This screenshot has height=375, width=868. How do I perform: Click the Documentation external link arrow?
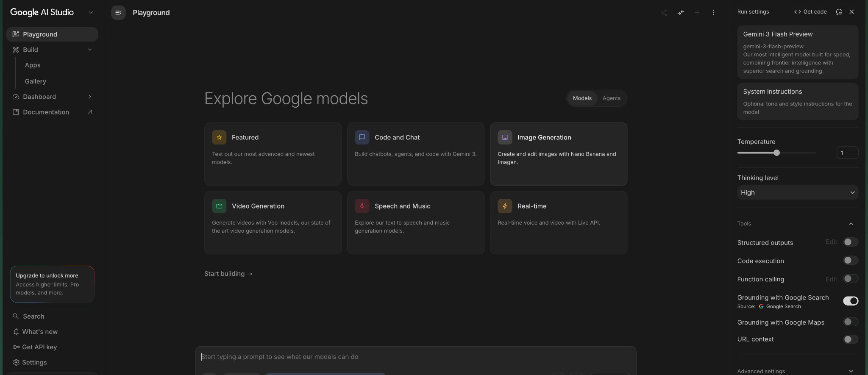pos(89,112)
